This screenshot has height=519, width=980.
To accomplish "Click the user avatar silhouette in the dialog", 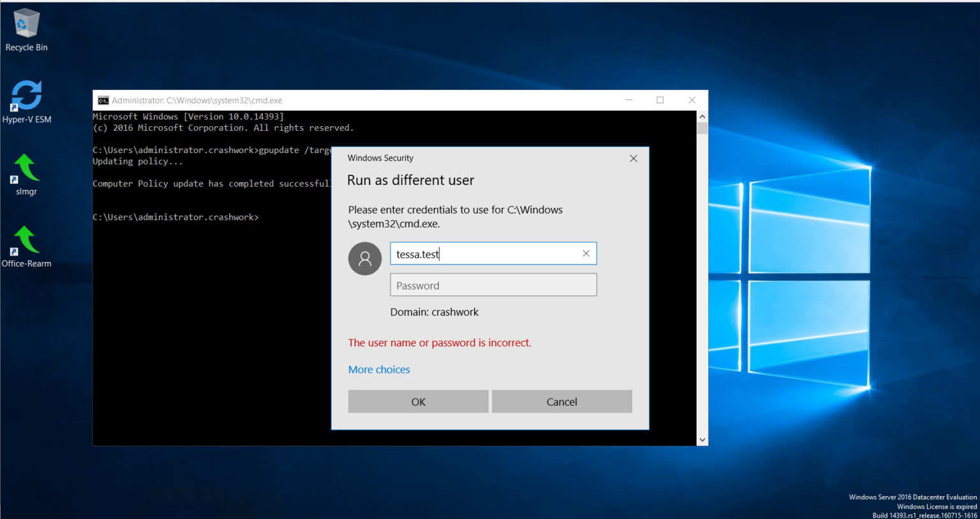I will (x=364, y=258).
